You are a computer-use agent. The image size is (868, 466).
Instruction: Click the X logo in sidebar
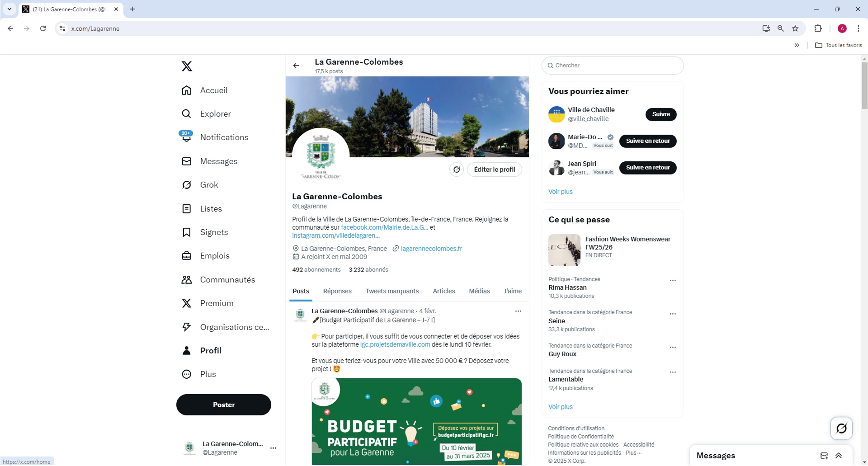click(x=187, y=66)
